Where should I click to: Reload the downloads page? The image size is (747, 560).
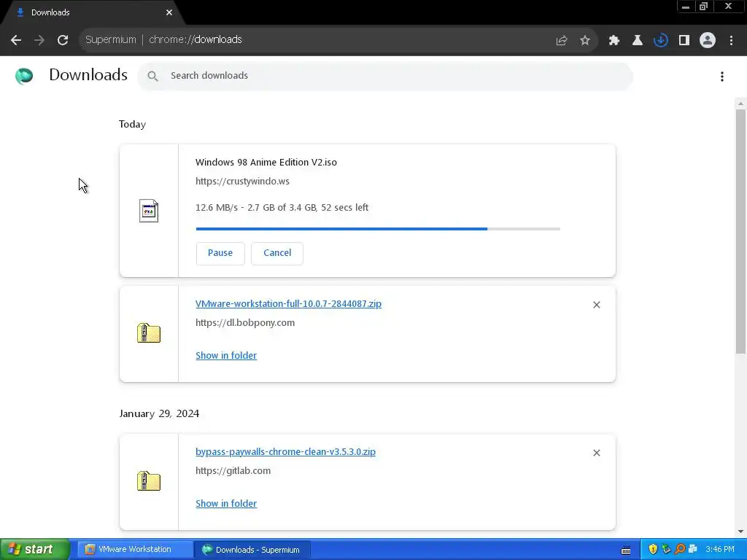tap(63, 40)
